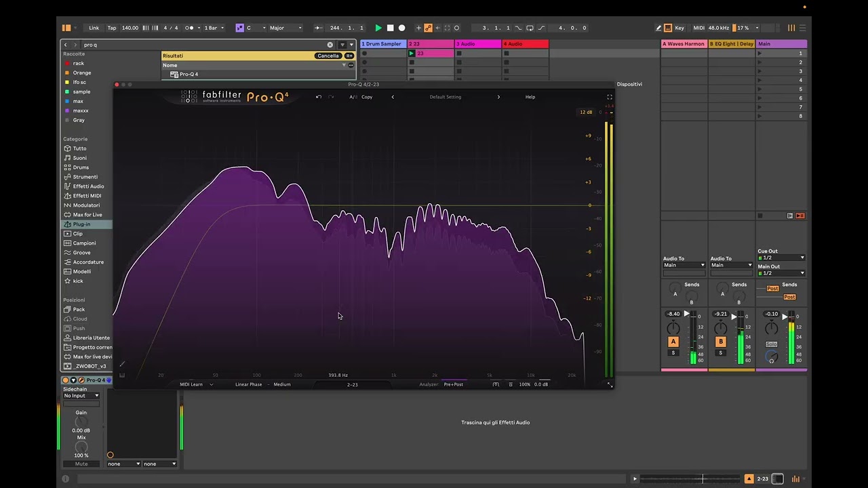The width and height of the screenshot is (868, 488).
Task: Click the Tap tempo button
Action: (112, 28)
